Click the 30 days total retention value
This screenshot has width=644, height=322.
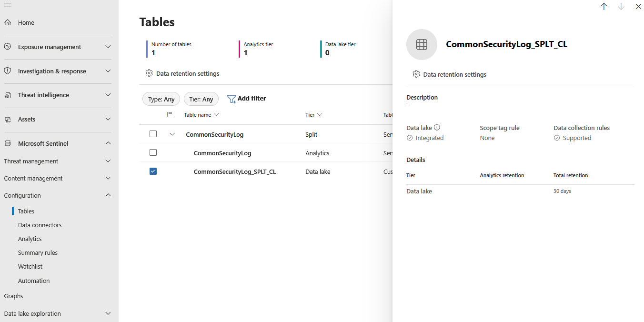[562, 191]
